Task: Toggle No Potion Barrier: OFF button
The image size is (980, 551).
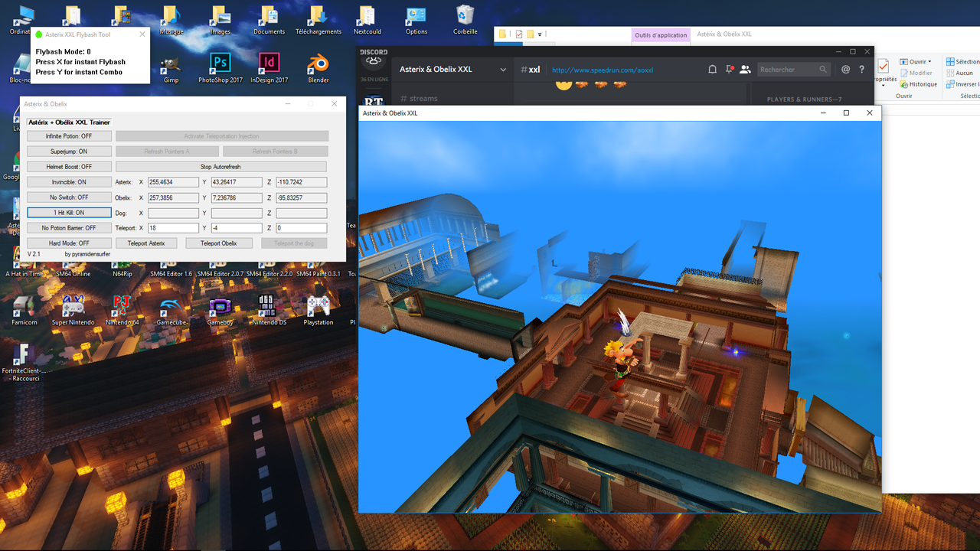Action: 69,228
